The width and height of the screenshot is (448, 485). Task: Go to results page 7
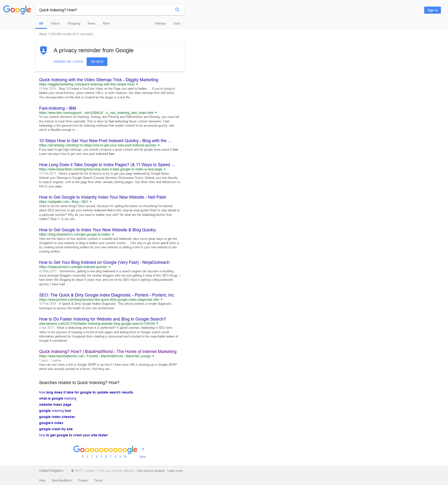click(111, 456)
